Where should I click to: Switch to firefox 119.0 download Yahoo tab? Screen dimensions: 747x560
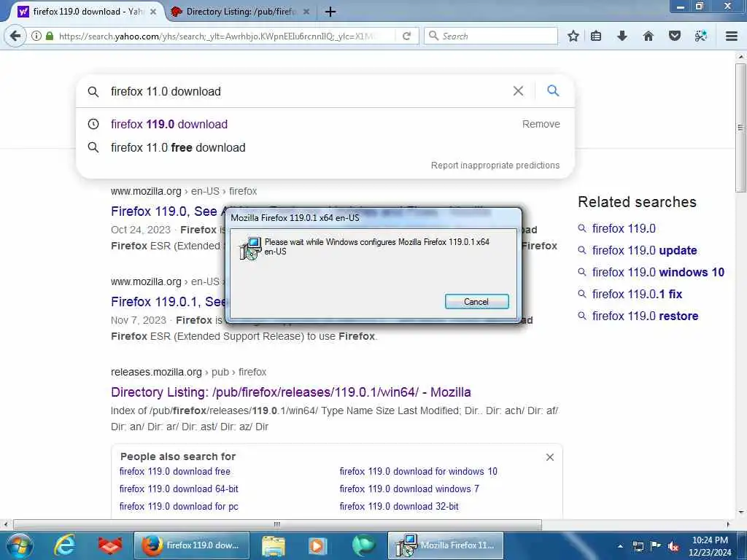[86, 12]
